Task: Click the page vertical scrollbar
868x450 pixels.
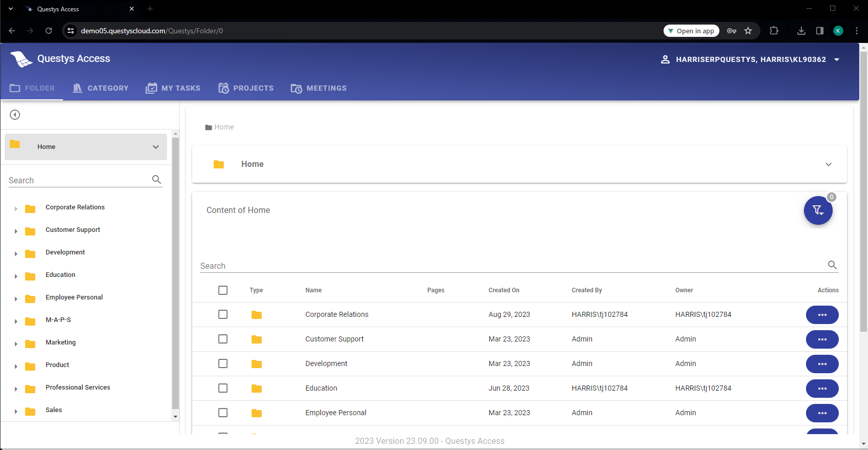Action: point(863,190)
